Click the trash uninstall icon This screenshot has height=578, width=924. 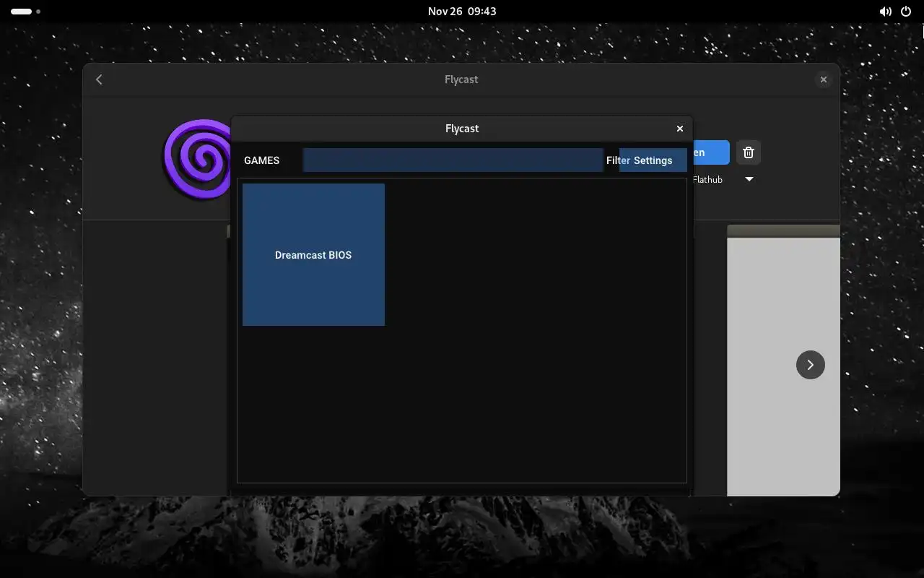(749, 152)
